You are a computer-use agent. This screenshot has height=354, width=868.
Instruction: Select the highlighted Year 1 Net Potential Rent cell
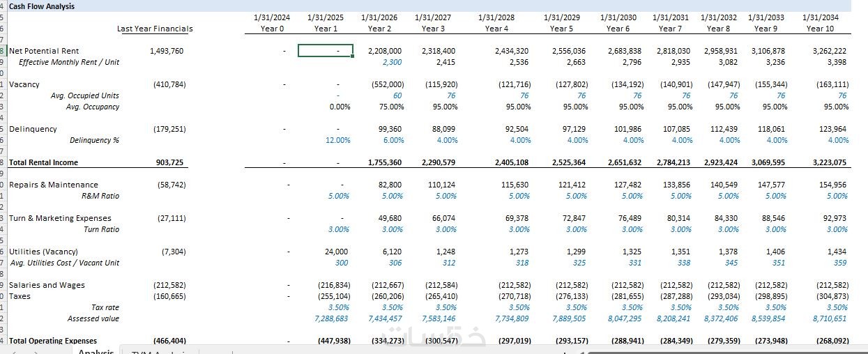click(326, 50)
